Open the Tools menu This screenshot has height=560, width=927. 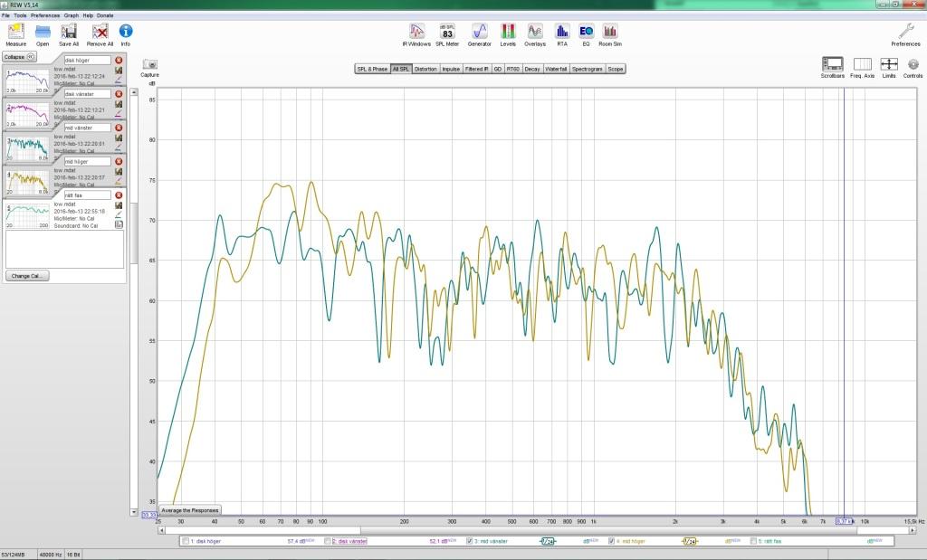pos(20,15)
